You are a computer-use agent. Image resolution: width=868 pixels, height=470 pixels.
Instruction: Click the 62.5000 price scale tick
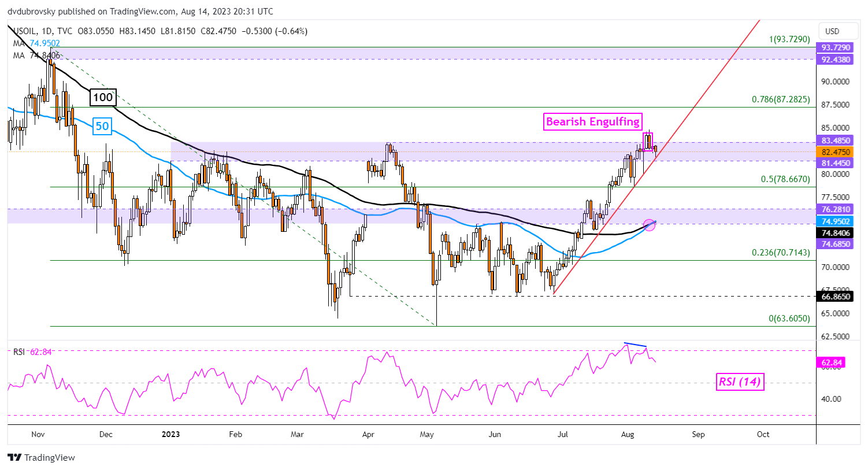pyautogui.click(x=836, y=336)
